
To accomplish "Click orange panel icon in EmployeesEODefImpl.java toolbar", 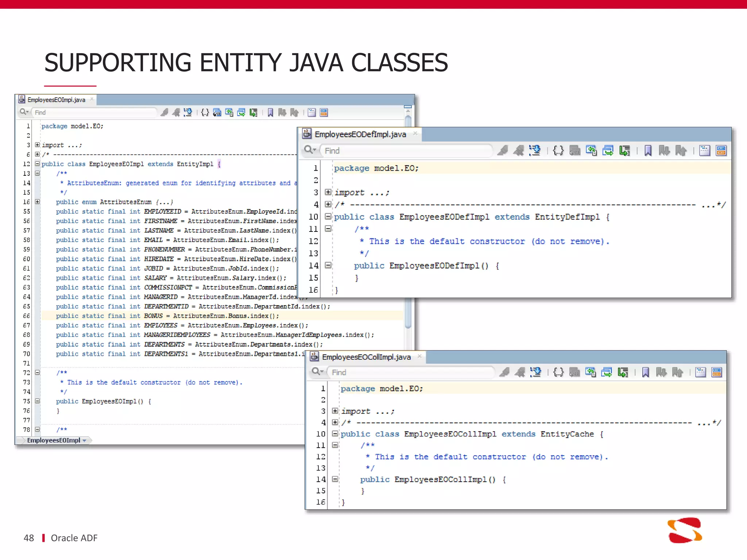I will 721,150.
